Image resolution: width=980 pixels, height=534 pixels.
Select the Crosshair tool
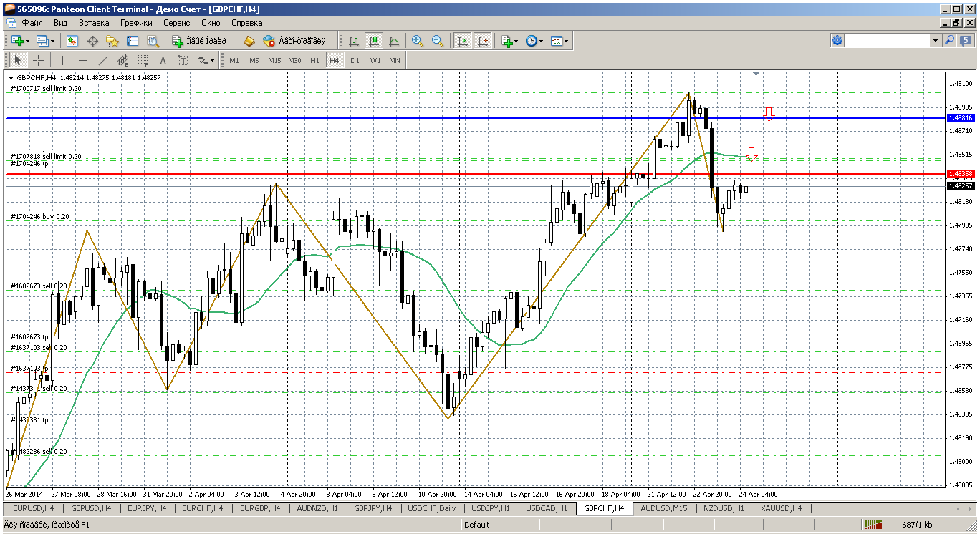[x=38, y=61]
